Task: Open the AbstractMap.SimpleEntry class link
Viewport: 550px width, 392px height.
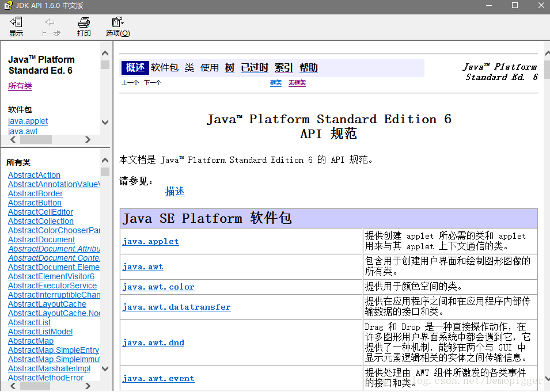Action: (x=54, y=350)
